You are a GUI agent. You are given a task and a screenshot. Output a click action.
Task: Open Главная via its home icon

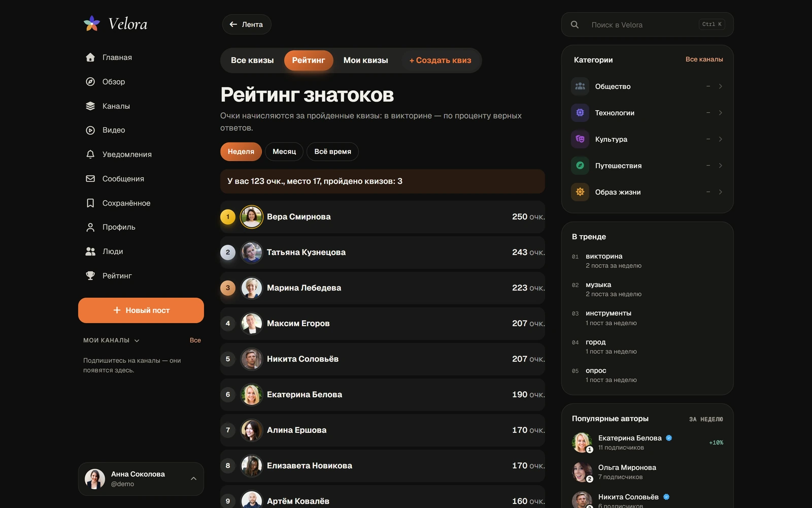coord(90,57)
